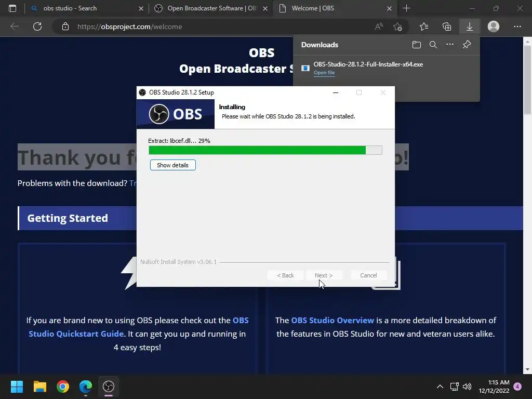Add this page to favorites star icon

[397, 26]
